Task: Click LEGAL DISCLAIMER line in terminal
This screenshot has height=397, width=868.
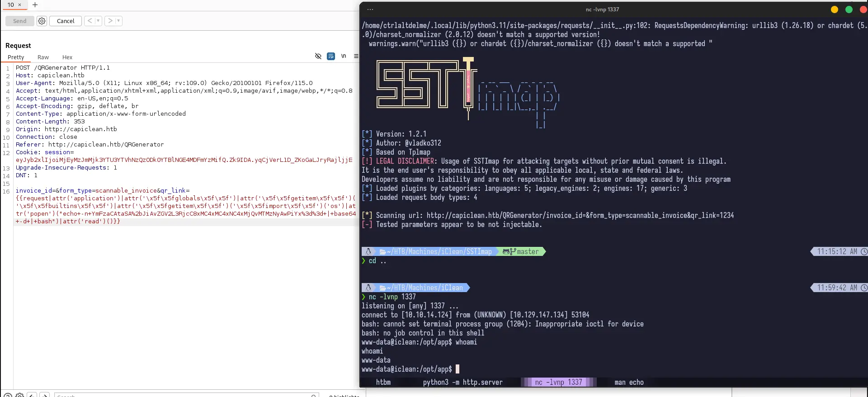Action: coord(544,161)
